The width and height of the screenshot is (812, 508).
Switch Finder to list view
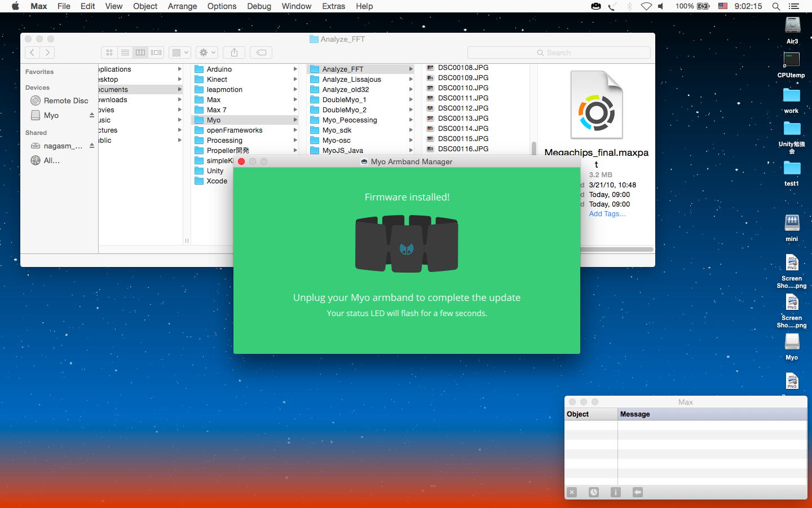pos(125,52)
